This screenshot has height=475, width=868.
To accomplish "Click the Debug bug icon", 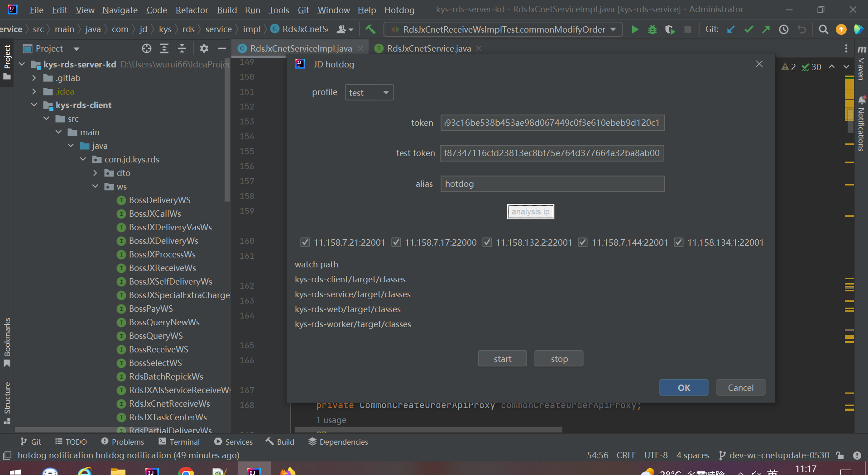I will click(652, 29).
